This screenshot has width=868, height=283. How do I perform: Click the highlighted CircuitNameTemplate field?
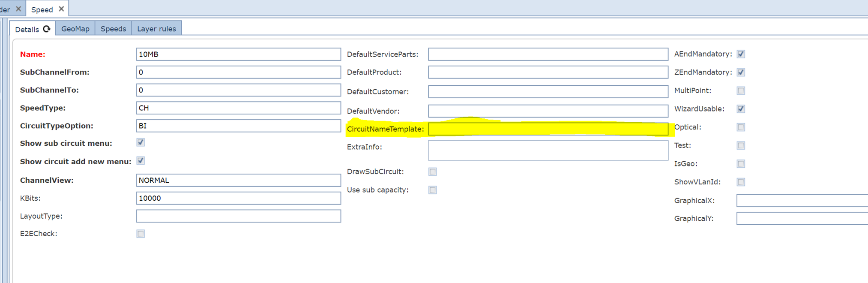point(548,129)
